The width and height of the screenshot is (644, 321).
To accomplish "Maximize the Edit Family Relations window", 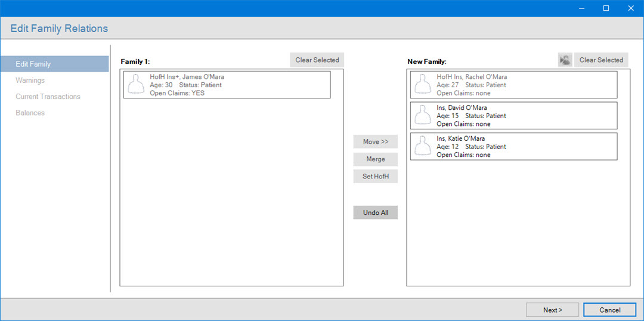I will coord(606,8).
